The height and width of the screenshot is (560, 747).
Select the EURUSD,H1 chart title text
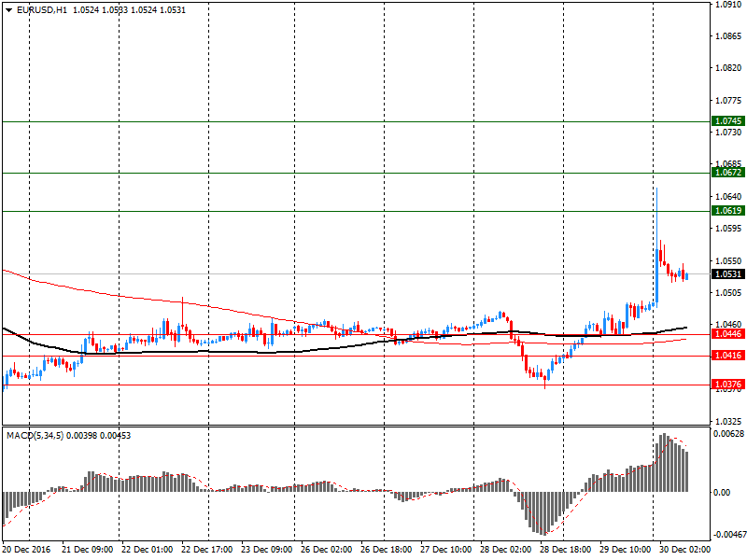pyautogui.click(x=42, y=10)
